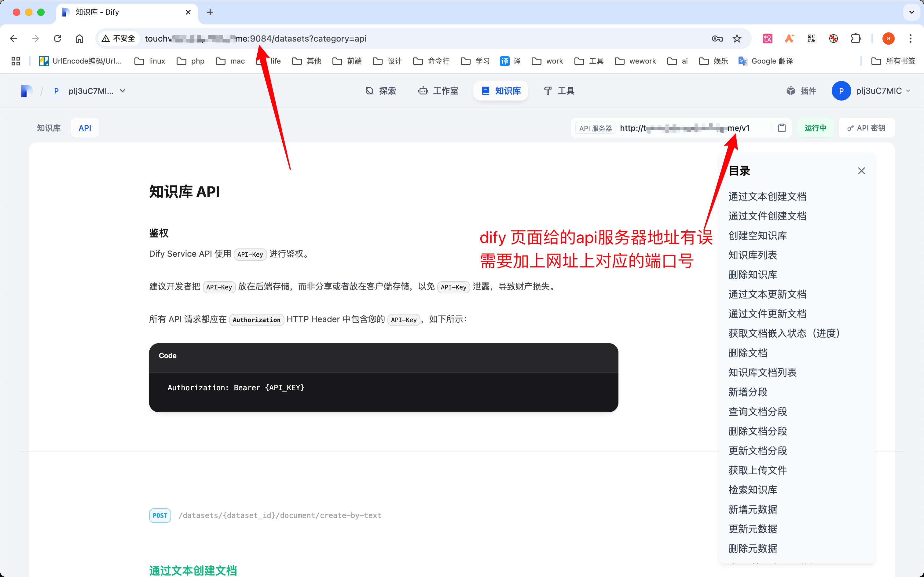Jump to 删除知识库 in contents
924x577 pixels.
click(x=752, y=275)
